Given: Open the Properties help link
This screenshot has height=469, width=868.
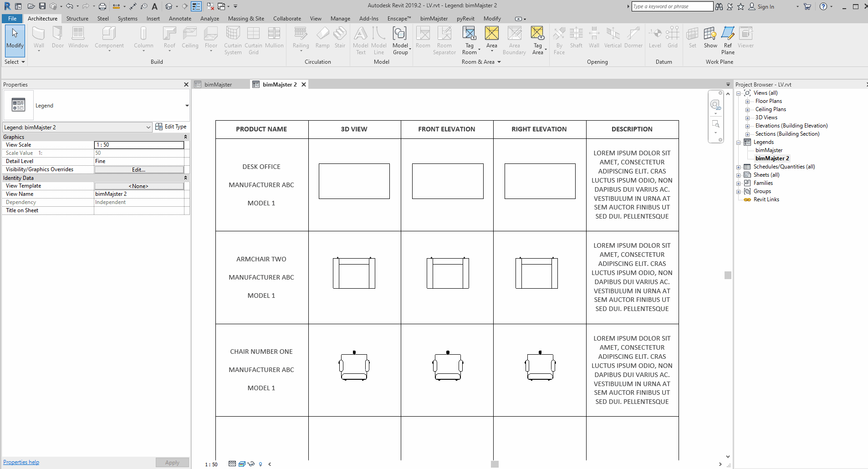Looking at the screenshot, I should point(21,462).
